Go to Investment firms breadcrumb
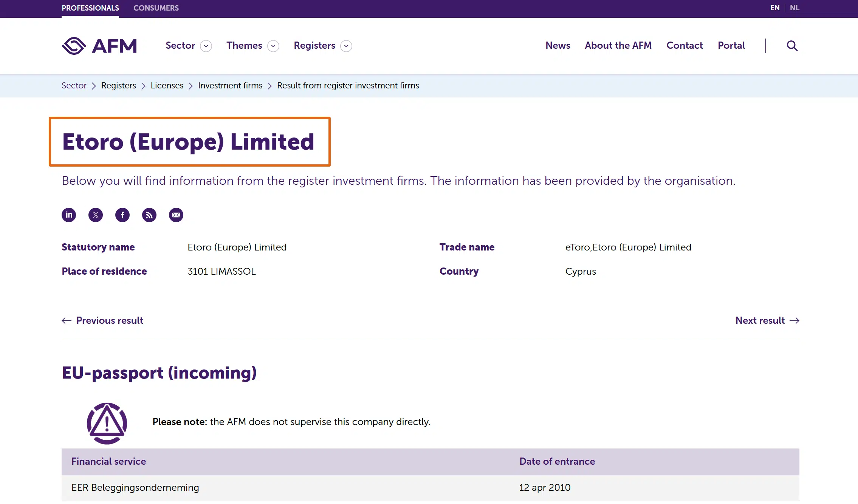This screenshot has width=858, height=504. (x=230, y=85)
